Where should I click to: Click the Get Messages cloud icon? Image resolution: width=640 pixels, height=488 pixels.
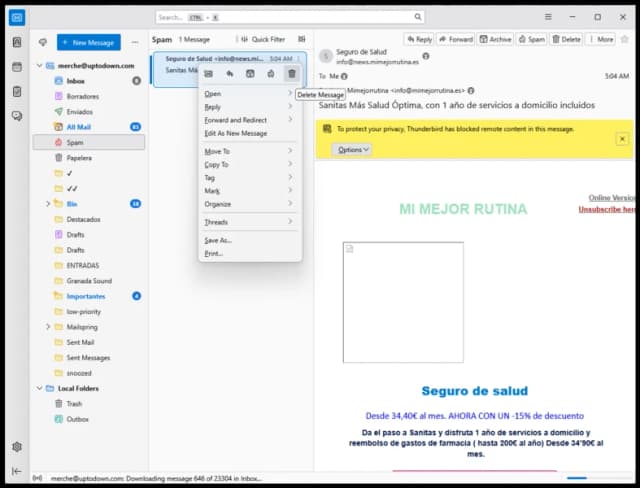pos(42,42)
